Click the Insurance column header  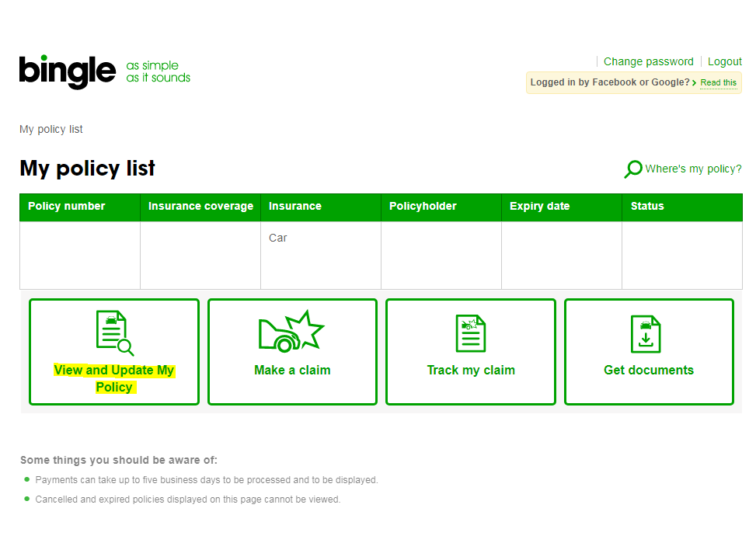point(321,207)
